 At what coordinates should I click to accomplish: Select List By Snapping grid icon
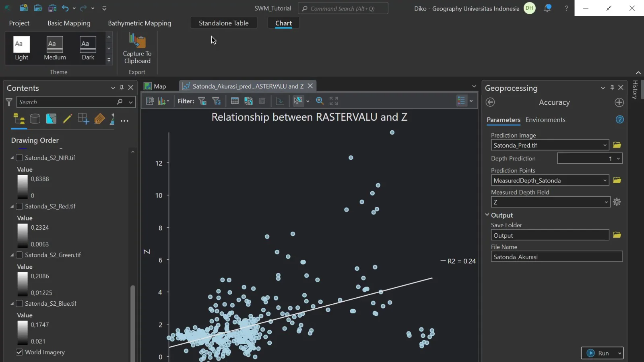coord(83,119)
